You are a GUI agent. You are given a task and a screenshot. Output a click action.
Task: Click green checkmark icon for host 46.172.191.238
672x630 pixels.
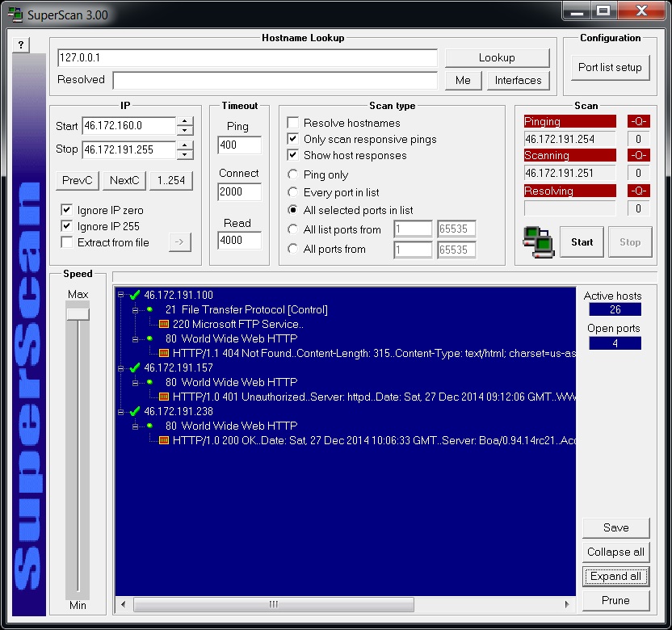pyautogui.click(x=135, y=411)
